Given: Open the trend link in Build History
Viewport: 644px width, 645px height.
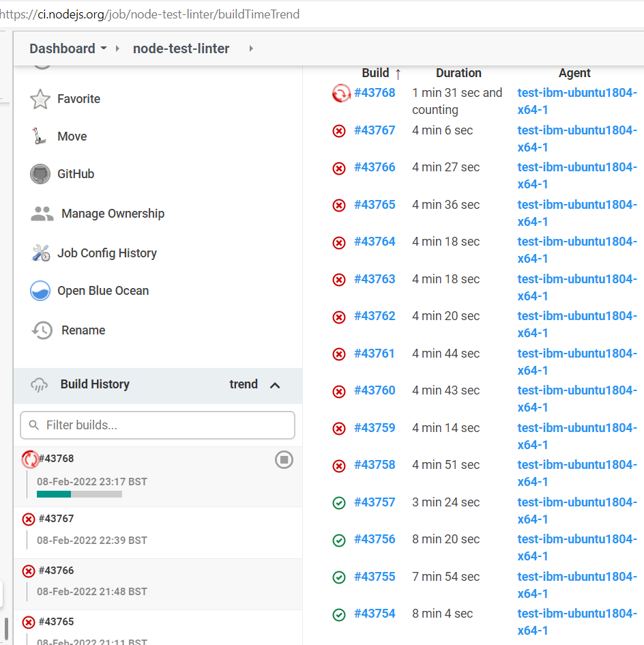Looking at the screenshot, I should 244,384.
